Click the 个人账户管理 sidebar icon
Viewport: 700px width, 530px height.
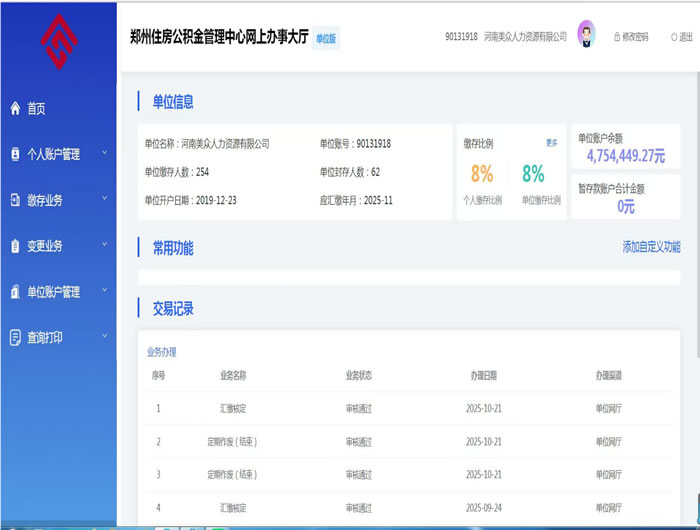pos(15,155)
